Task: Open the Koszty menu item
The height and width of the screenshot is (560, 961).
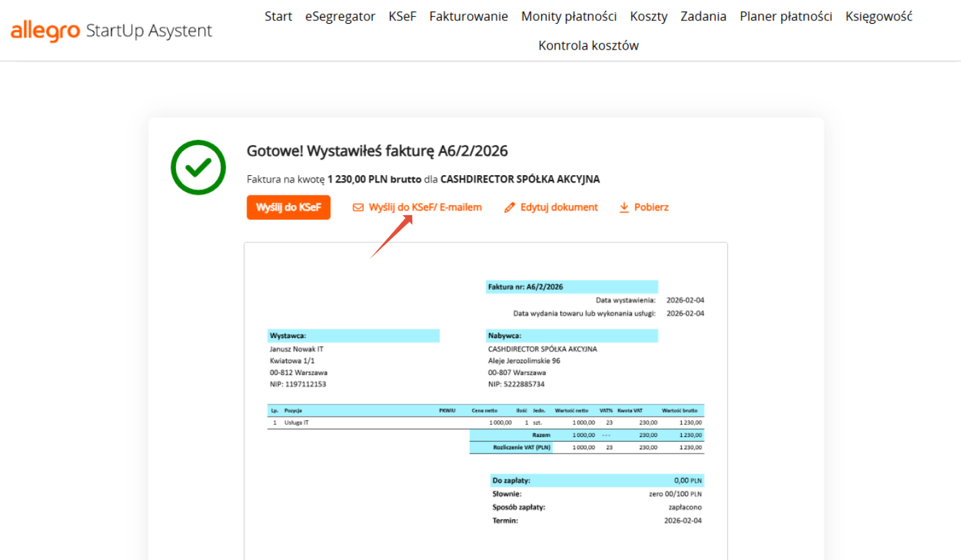Action: [649, 16]
